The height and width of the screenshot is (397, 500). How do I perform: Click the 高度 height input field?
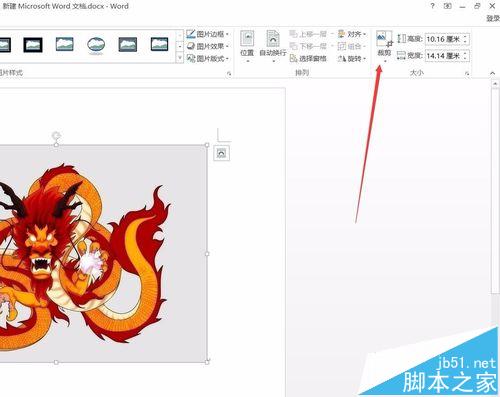444,39
